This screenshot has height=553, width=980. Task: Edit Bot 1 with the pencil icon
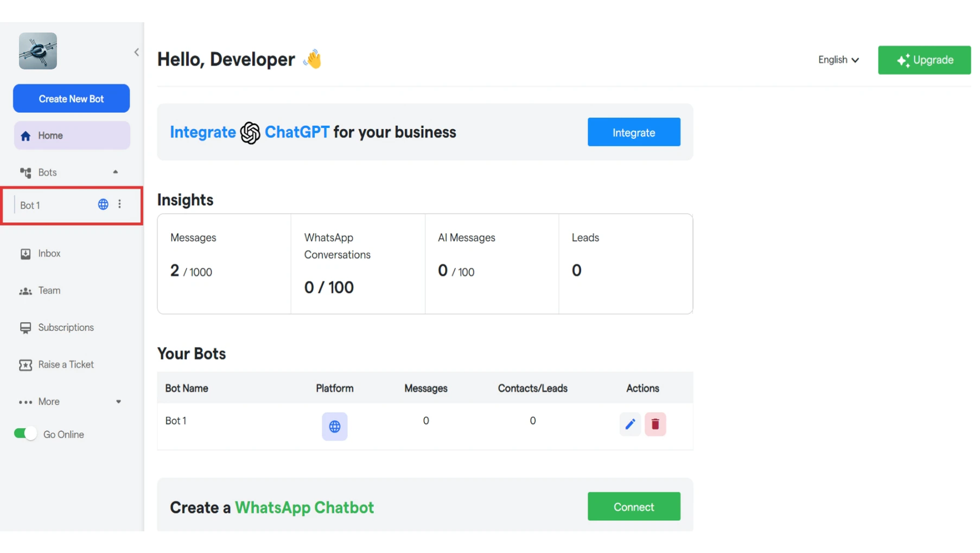pyautogui.click(x=630, y=424)
